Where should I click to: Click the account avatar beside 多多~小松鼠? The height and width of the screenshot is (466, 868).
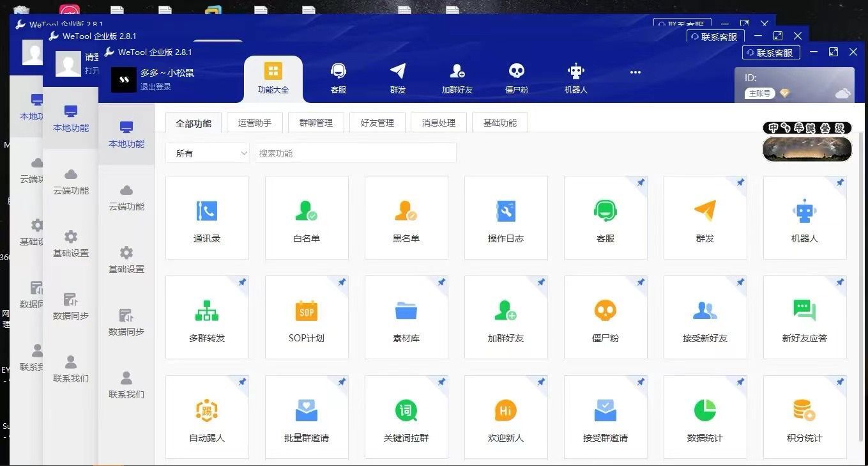124,79
